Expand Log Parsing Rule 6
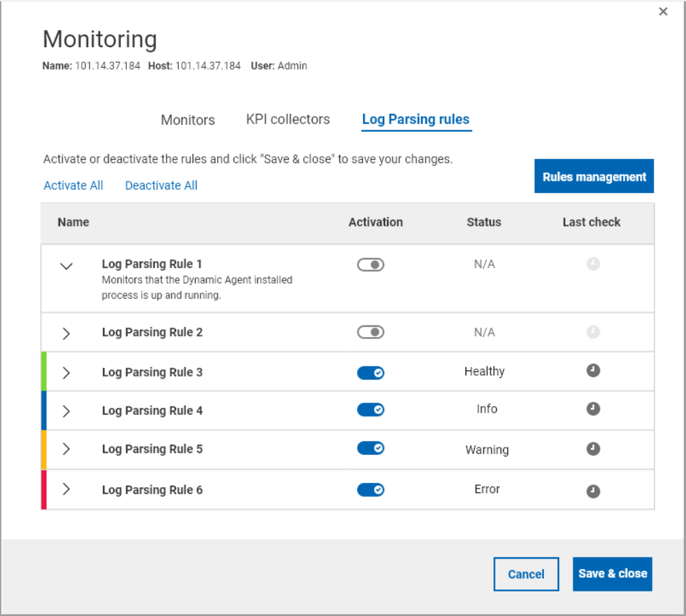This screenshot has width=686, height=616. (x=66, y=490)
